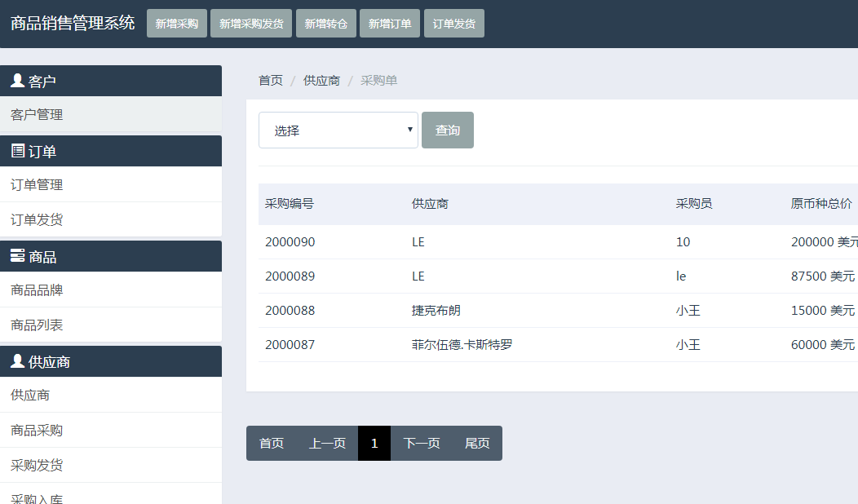Click purchase order row 2000090

pyautogui.click(x=290, y=242)
